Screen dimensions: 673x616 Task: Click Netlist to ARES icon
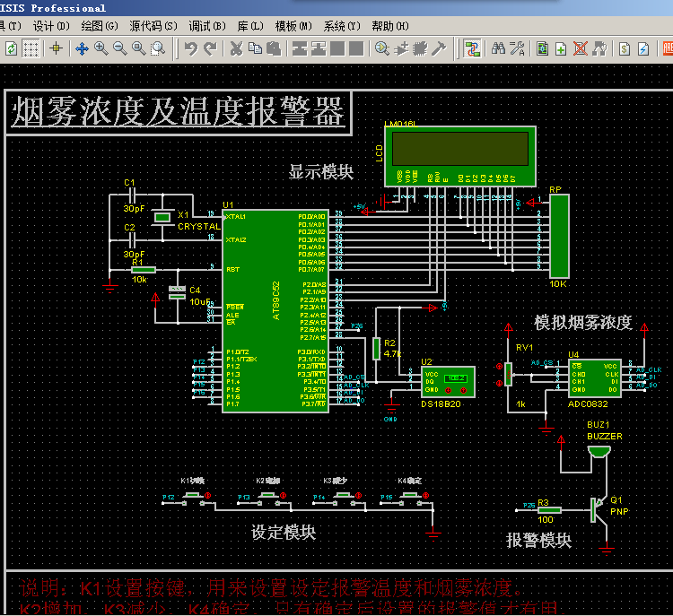[668, 48]
